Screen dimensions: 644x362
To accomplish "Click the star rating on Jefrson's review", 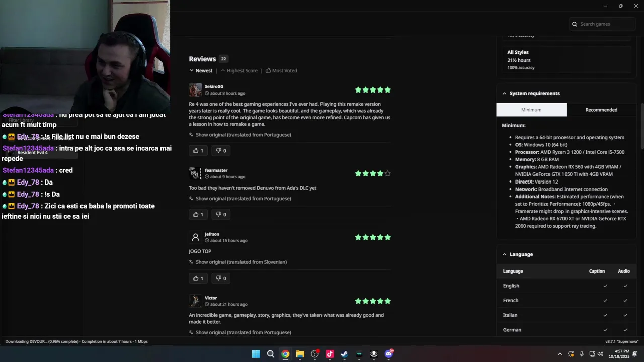I will point(373,237).
